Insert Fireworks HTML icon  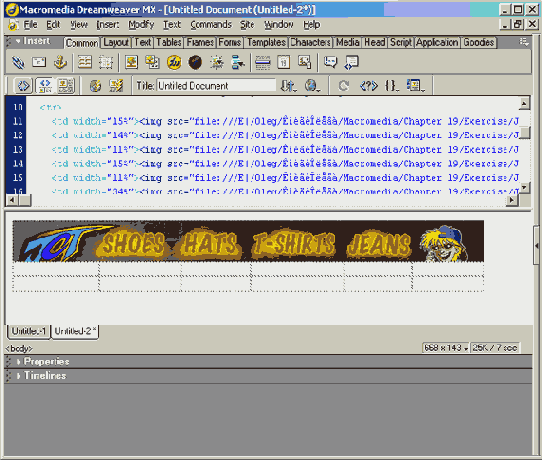pos(174,63)
